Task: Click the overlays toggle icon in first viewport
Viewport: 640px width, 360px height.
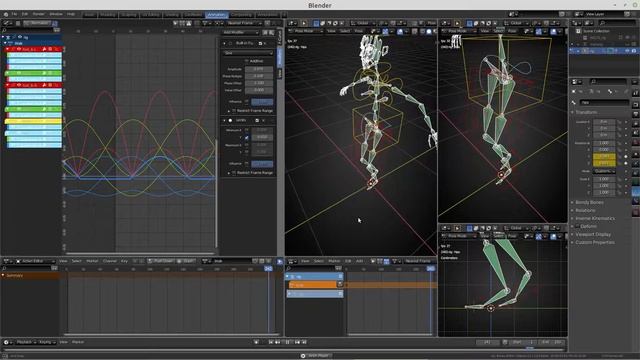Action: [x=400, y=31]
